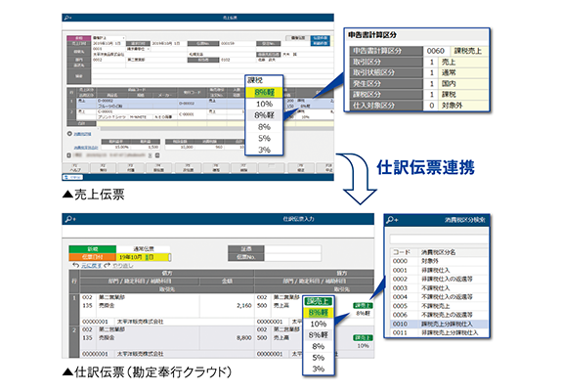Select code 0010 課税売上分課税仕入 in the list

[439, 324]
